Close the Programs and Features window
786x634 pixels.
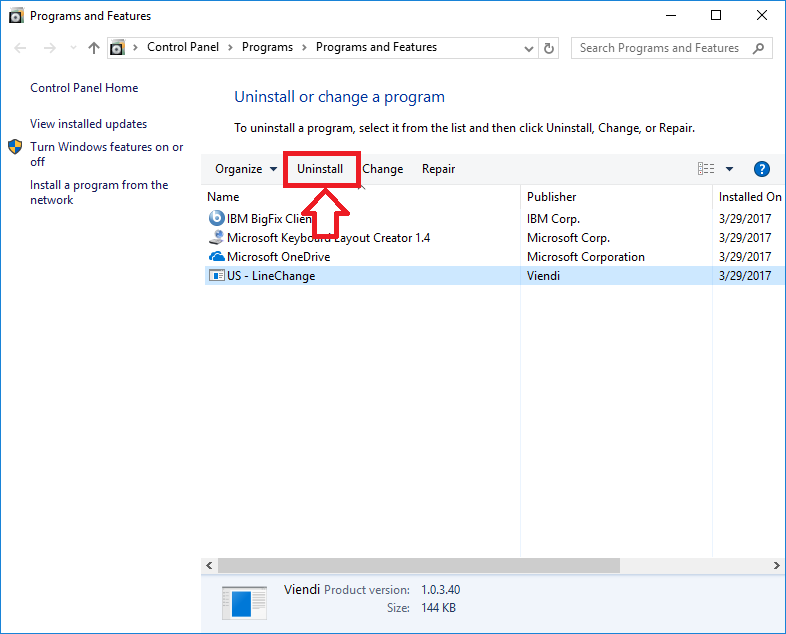761,16
